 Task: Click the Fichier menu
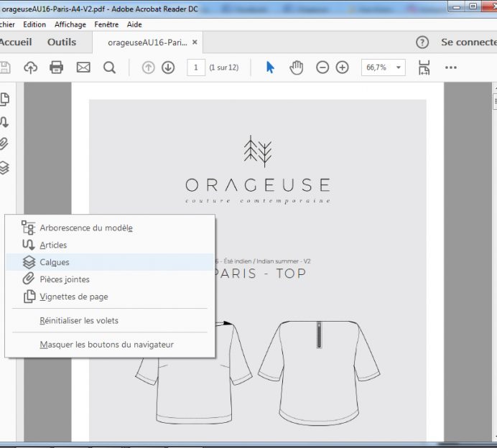pyautogui.click(x=7, y=24)
